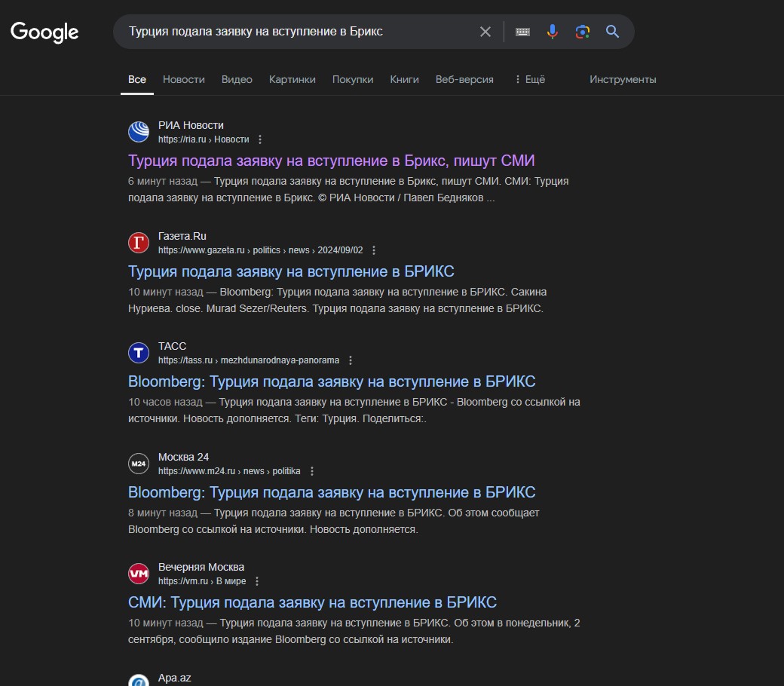This screenshot has width=784, height=686.
Task: Open the Инструменты search tools
Action: (x=623, y=79)
